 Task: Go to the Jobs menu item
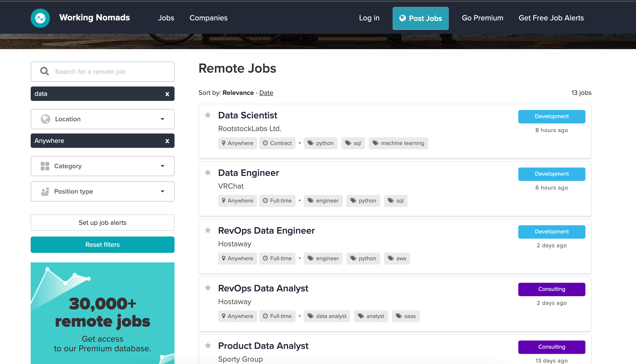(x=166, y=18)
